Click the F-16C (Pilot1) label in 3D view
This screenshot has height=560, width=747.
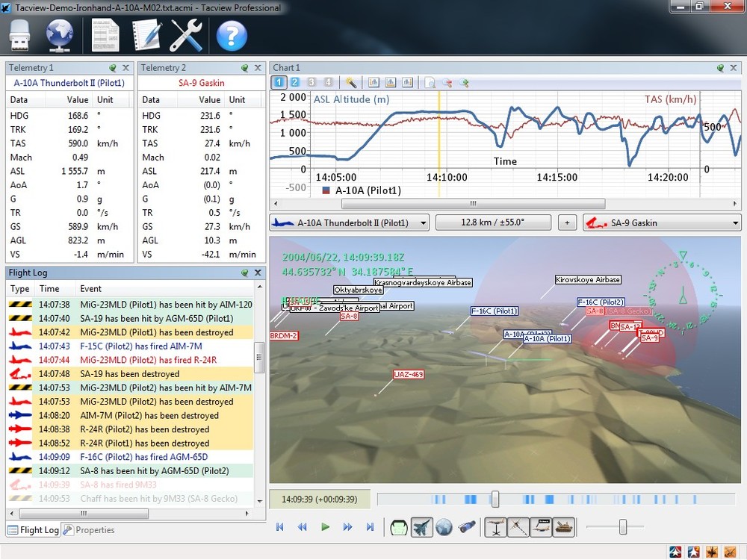495,311
